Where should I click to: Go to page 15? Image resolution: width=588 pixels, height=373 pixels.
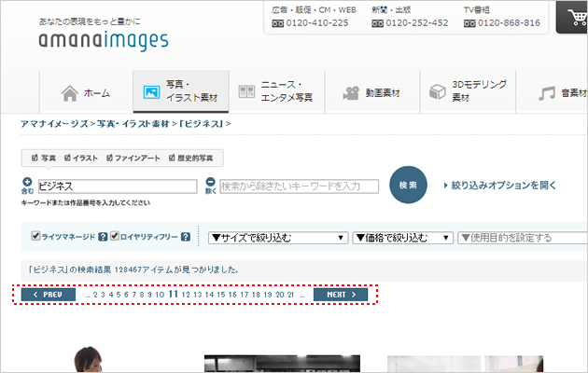point(221,295)
